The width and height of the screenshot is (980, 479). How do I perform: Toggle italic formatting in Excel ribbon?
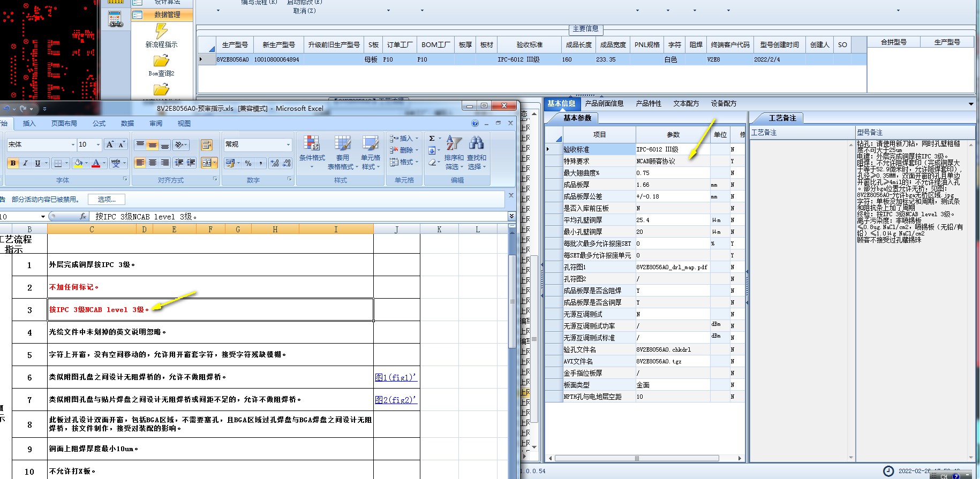click(25, 163)
